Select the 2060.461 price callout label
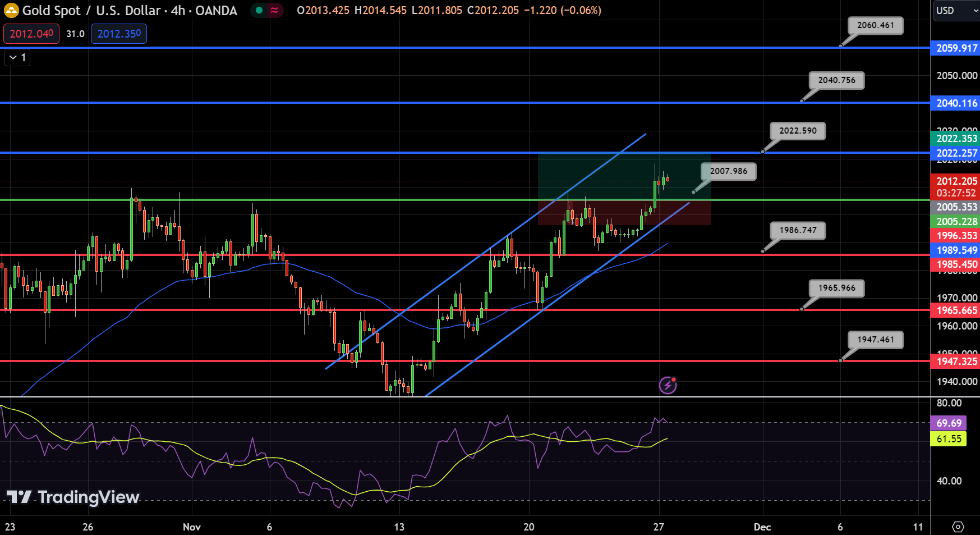The width and height of the screenshot is (980, 535). [x=876, y=25]
